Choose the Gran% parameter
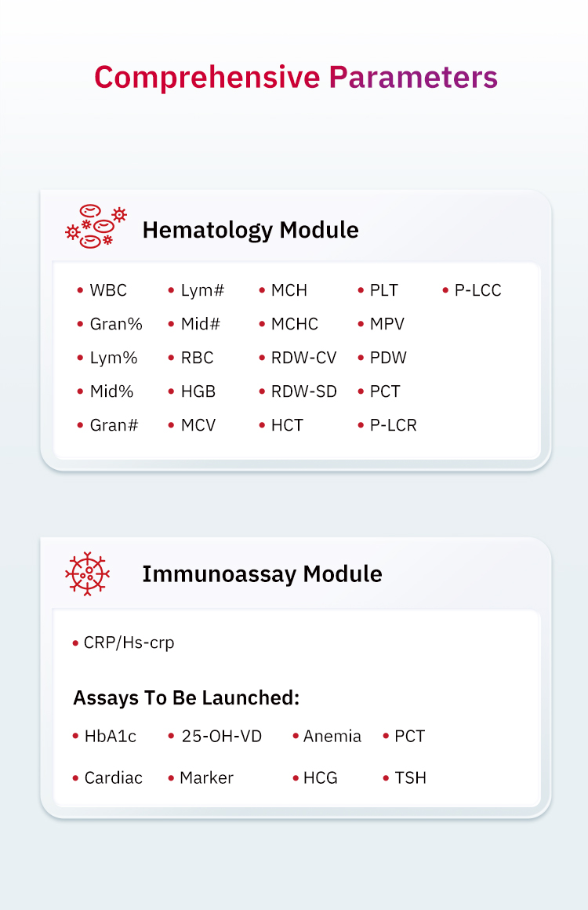The image size is (588, 910). pos(115,324)
